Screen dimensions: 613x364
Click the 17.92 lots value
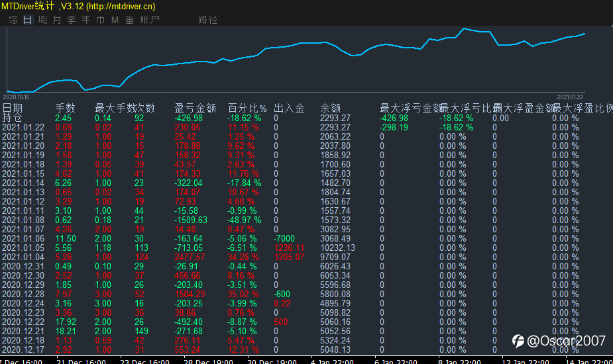(66, 322)
